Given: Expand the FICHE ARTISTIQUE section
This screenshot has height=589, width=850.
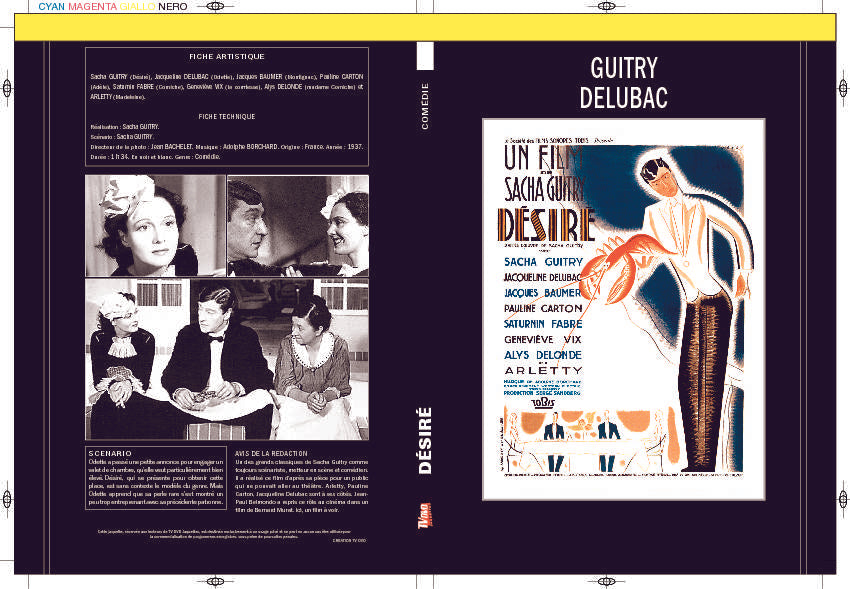Looking at the screenshot, I should coord(228,56).
